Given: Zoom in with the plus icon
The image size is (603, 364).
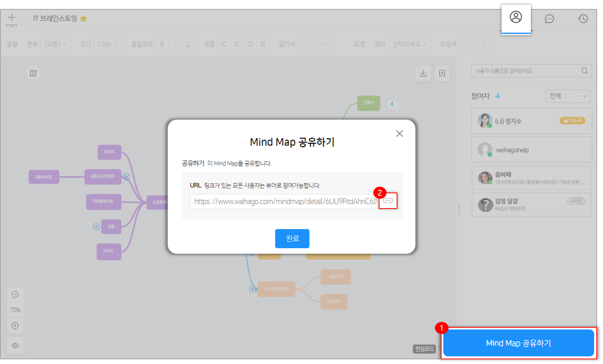Looking at the screenshot, I should click(x=15, y=326).
